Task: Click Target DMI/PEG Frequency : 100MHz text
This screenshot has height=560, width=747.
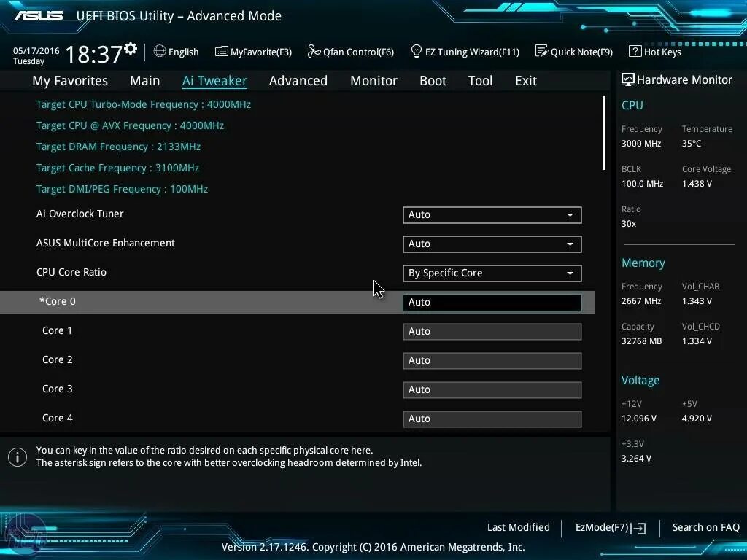Action: 122,189
